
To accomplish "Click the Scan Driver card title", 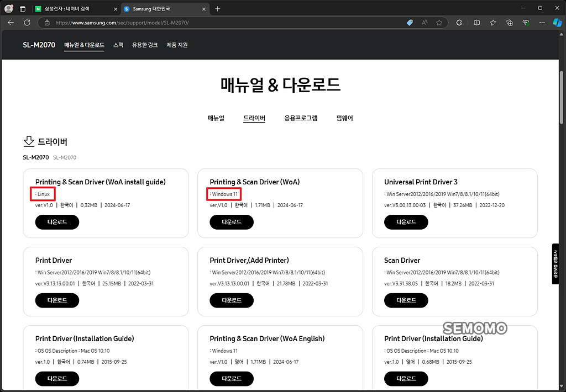I will coord(402,260).
